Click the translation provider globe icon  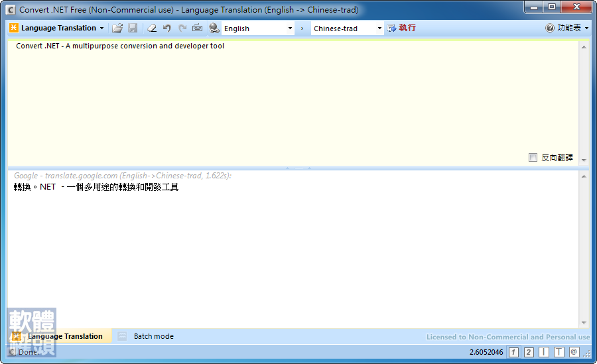coord(214,28)
